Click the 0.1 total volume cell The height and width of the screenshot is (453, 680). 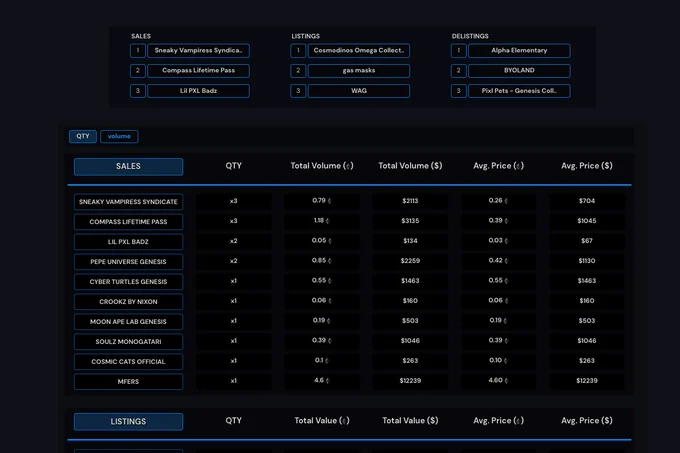(x=322, y=361)
